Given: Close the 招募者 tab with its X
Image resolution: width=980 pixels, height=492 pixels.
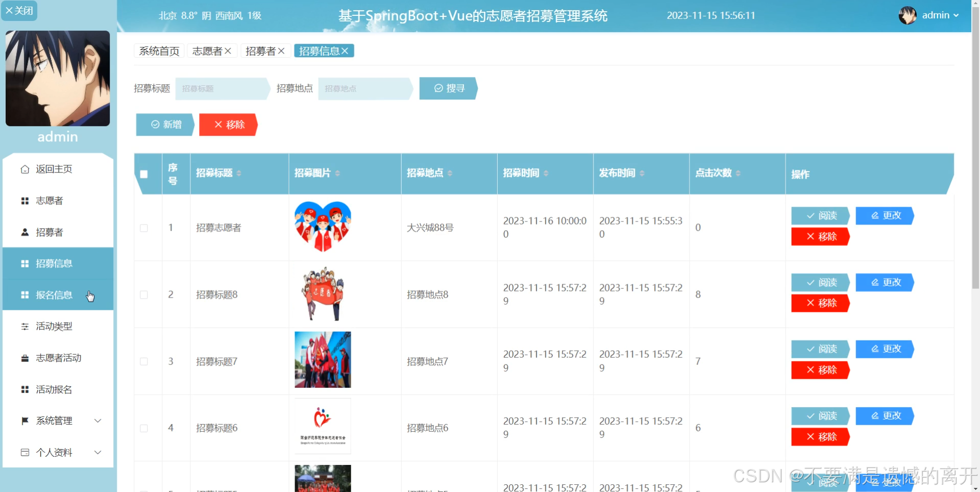Looking at the screenshot, I should [x=281, y=51].
